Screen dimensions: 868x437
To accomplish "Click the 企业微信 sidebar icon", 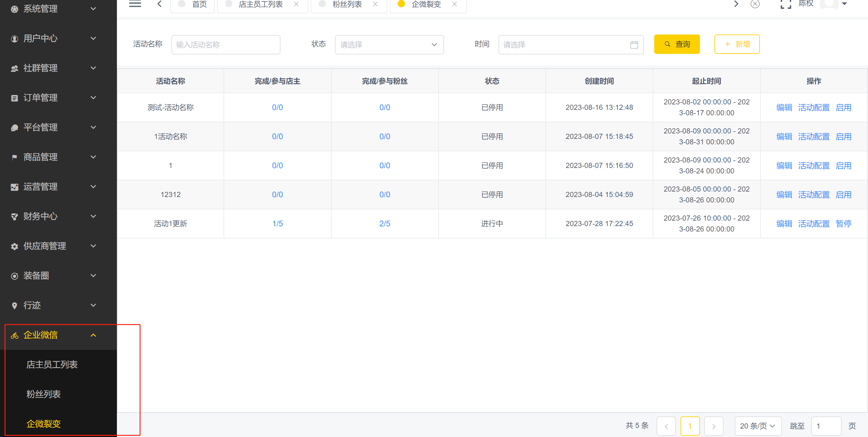I will click(x=14, y=335).
